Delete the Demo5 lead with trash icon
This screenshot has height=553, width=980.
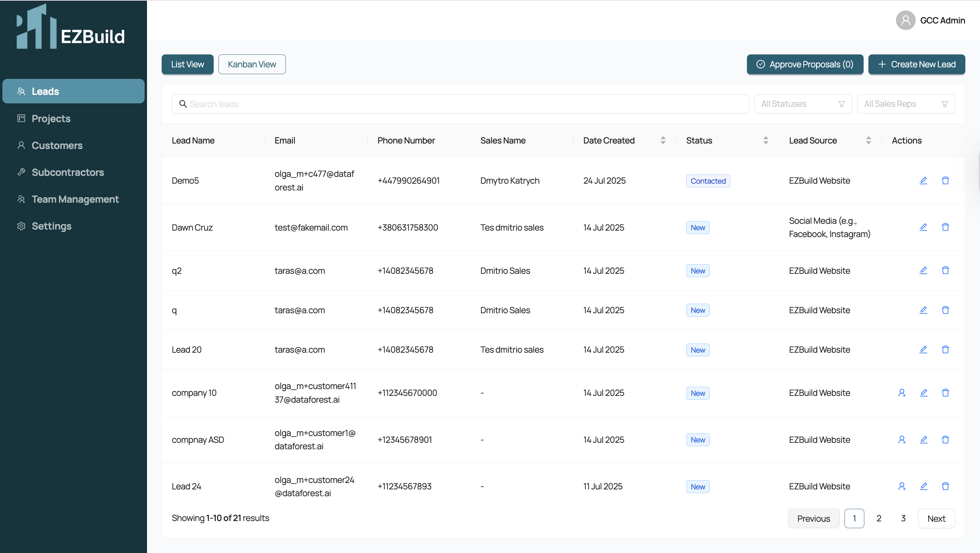pyautogui.click(x=945, y=181)
